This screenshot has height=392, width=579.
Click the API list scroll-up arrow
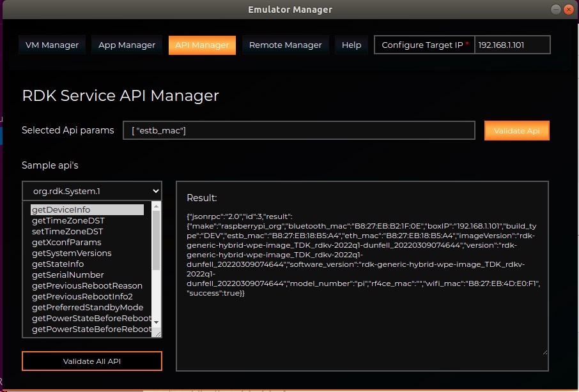(x=157, y=207)
